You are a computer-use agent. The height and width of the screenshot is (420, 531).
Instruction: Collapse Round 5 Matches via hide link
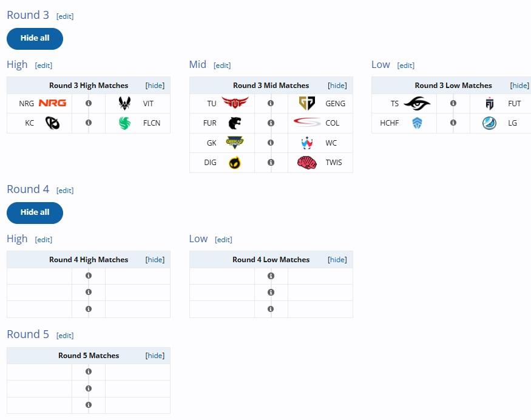pos(155,355)
